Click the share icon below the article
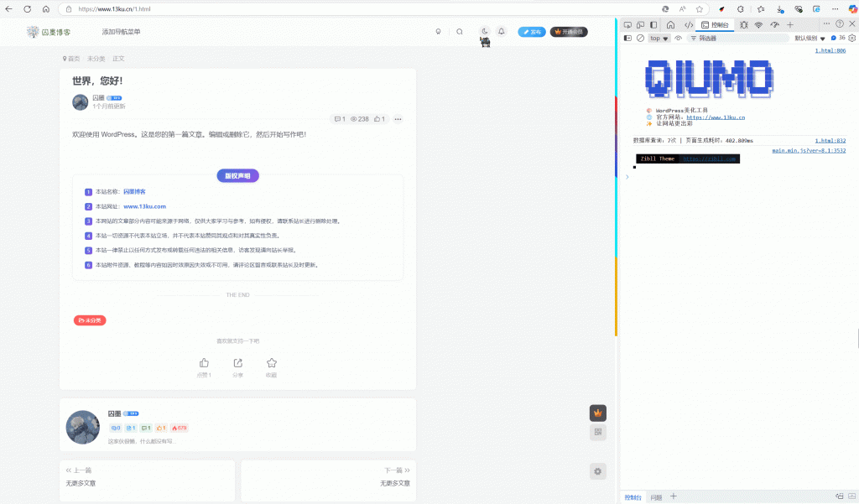The width and height of the screenshot is (859, 504). [237, 363]
